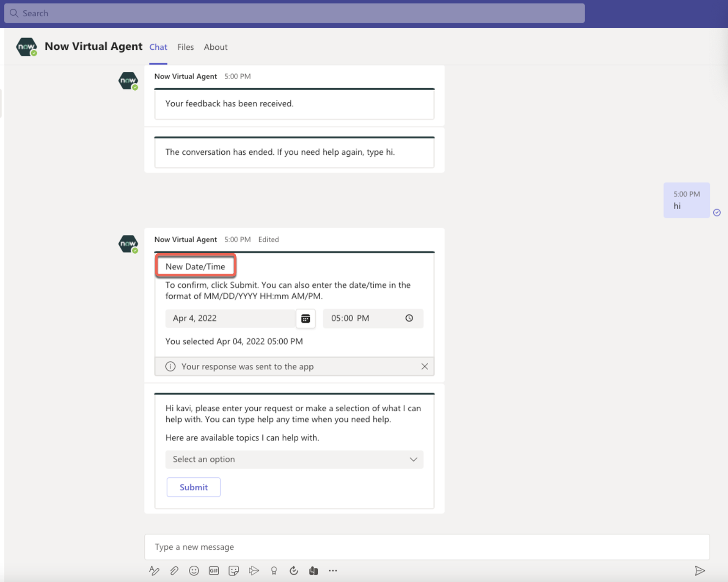Click the 05:00 PM time field
Viewport: 728px width, 582px height.
click(373, 318)
